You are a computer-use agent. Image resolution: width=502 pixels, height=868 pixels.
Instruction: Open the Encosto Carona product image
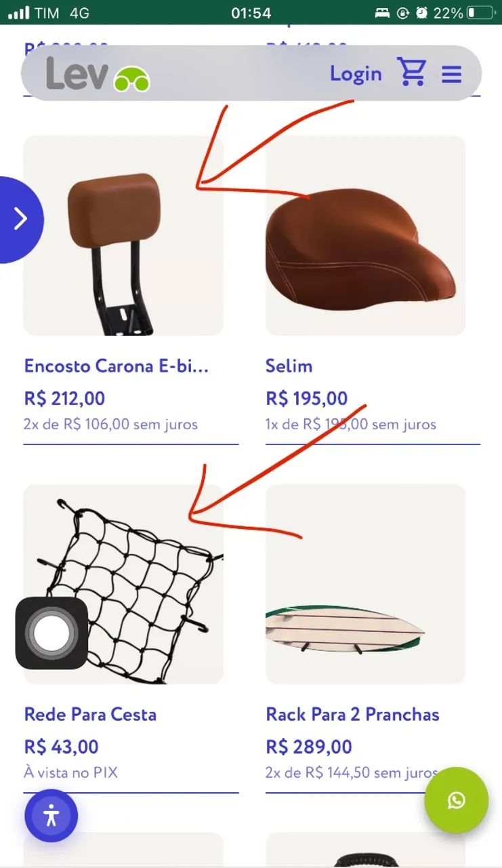coord(123,235)
